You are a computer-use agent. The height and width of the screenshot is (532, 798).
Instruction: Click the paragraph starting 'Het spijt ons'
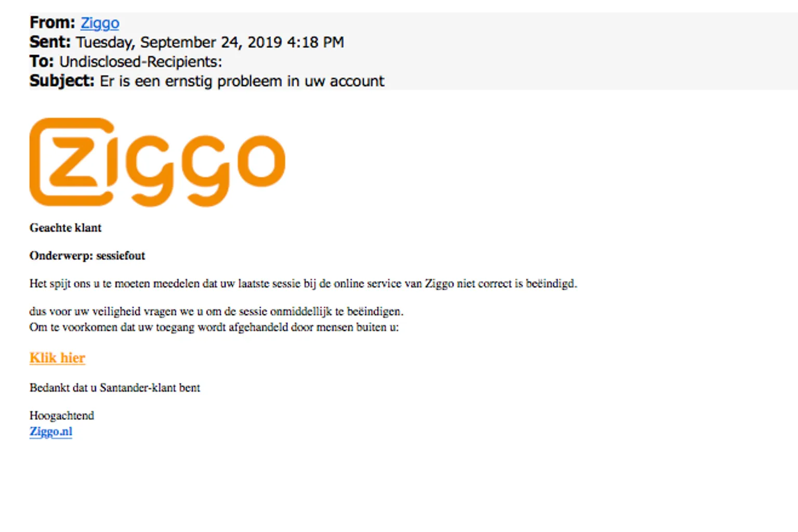point(303,284)
